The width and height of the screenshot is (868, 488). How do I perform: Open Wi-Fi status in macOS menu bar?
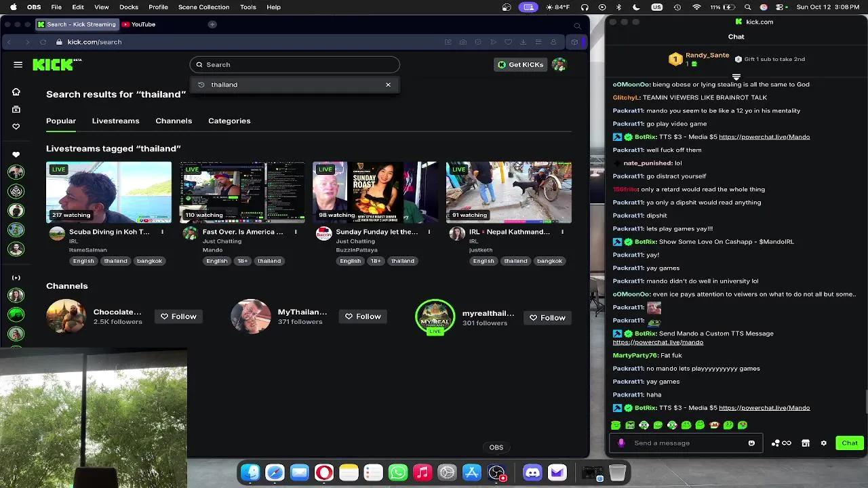pyautogui.click(x=696, y=7)
